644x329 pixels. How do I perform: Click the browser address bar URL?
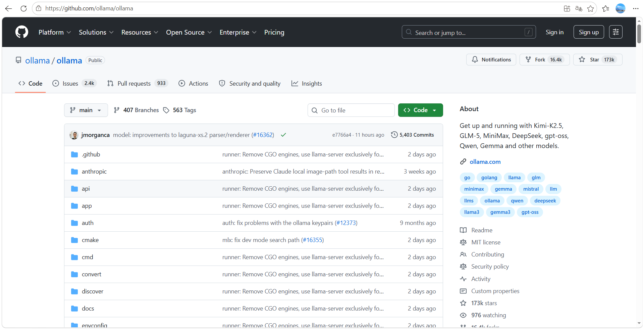tap(89, 8)
